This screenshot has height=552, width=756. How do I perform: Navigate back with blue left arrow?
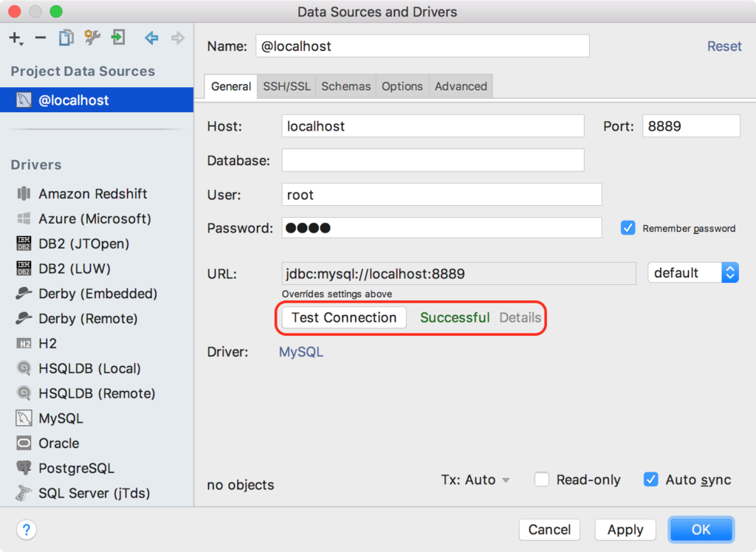(151, 37)
